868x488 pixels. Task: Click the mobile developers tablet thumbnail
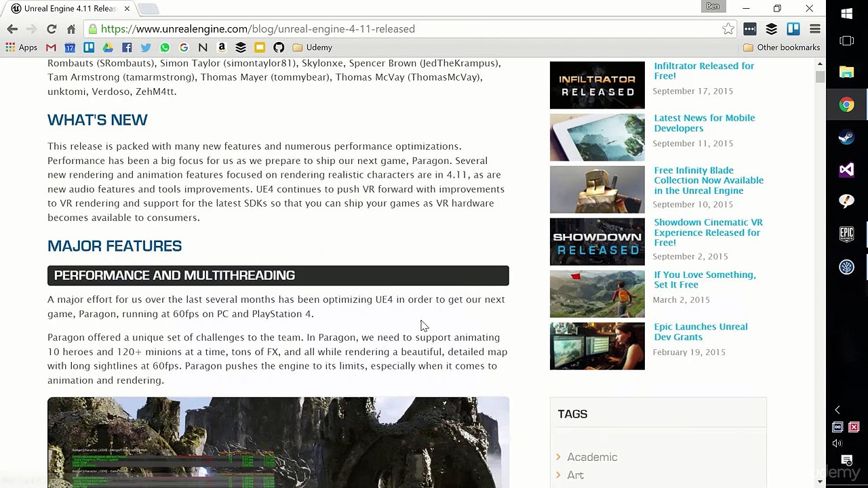pos(597,138)
